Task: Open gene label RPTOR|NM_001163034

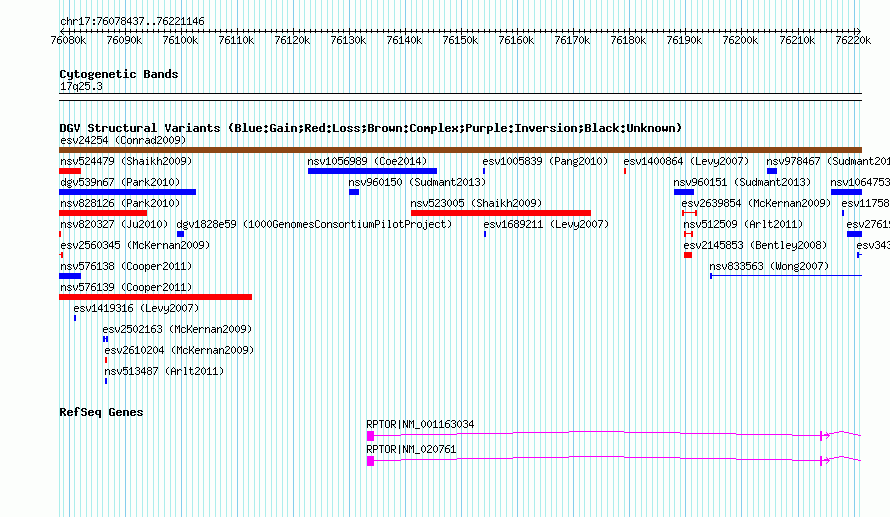Action: pos(420,424)
